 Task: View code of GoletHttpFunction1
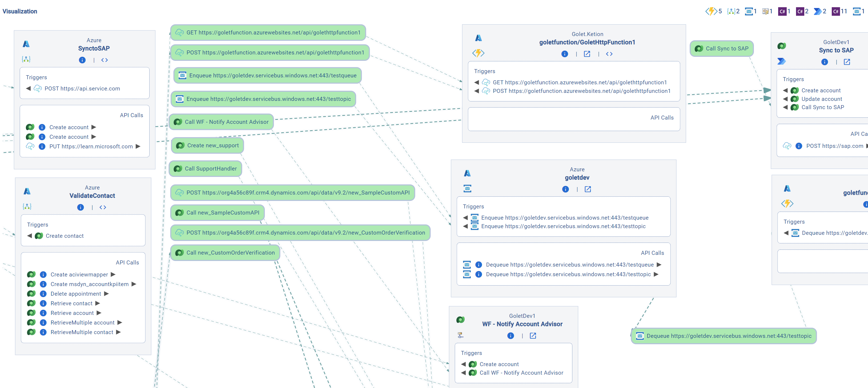(x=609, y=54)
